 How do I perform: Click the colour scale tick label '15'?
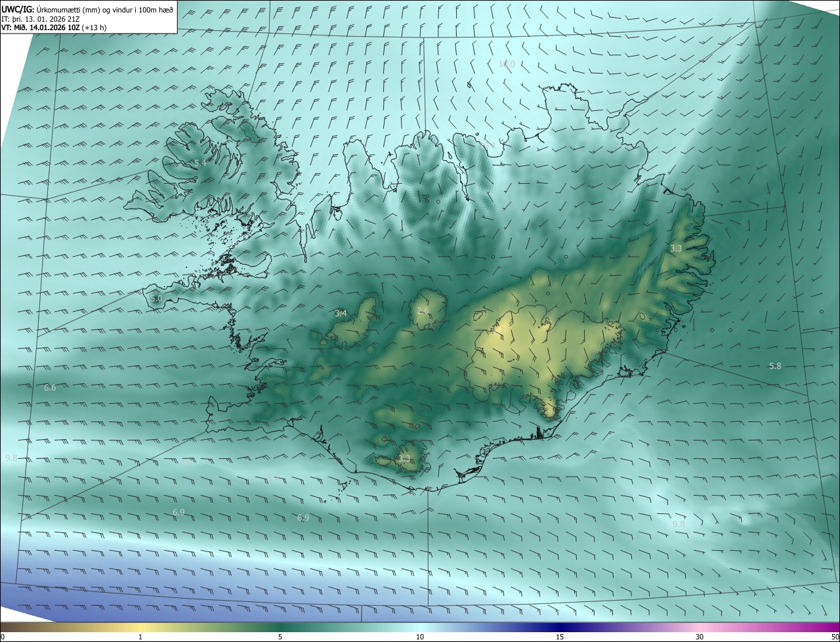point(560,637)
